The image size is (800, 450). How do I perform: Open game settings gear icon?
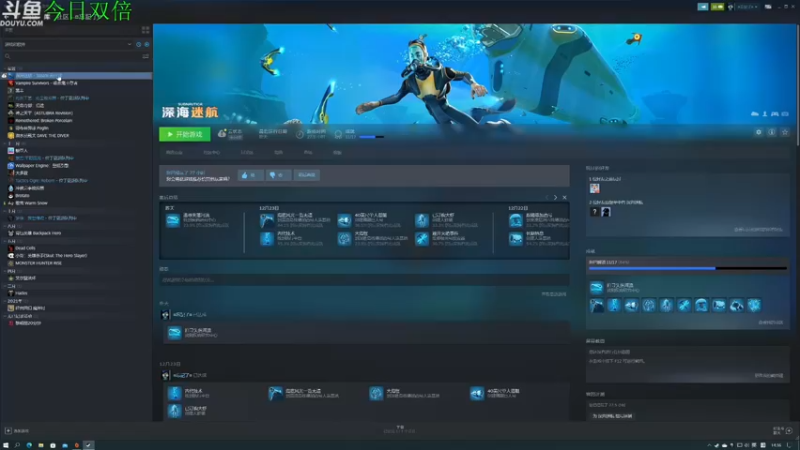(759, 132)
